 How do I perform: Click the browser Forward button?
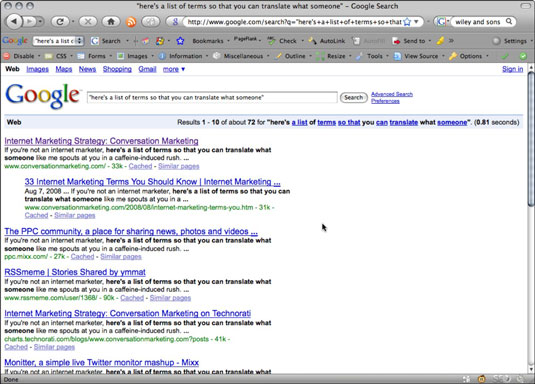coord(30,22)
